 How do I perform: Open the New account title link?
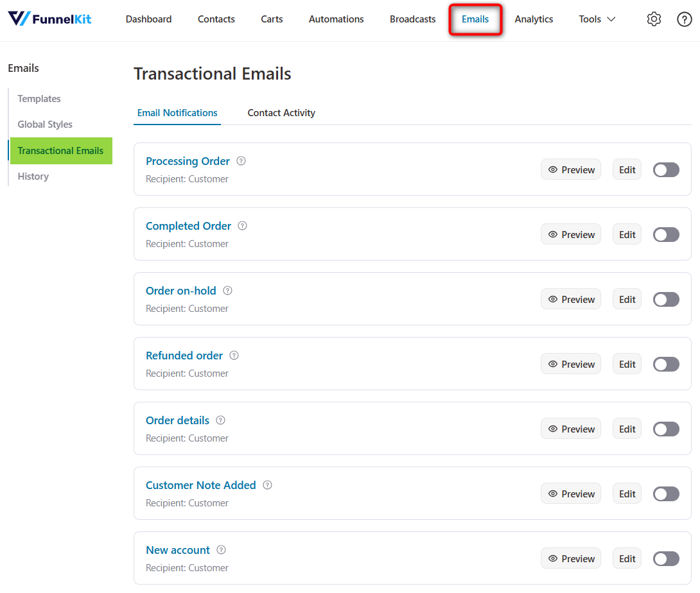(178, 550)
